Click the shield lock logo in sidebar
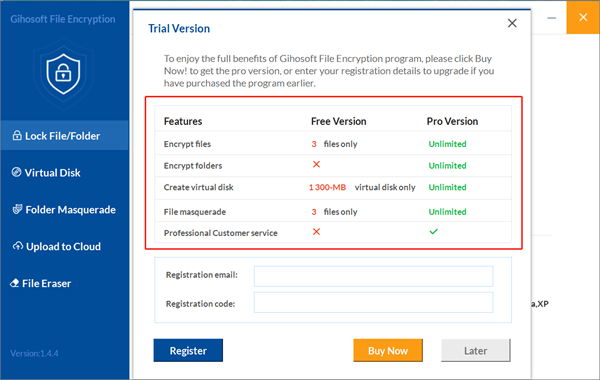 coord(63,73)
